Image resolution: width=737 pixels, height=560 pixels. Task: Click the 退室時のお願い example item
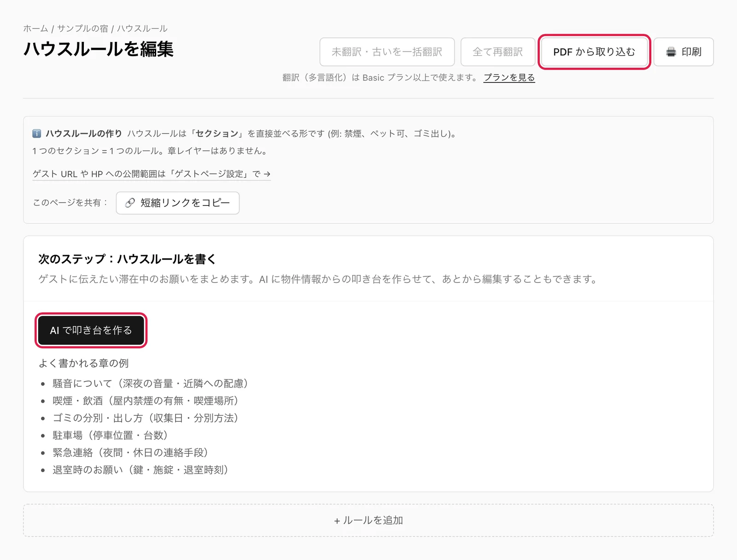(x=140, y=470)
